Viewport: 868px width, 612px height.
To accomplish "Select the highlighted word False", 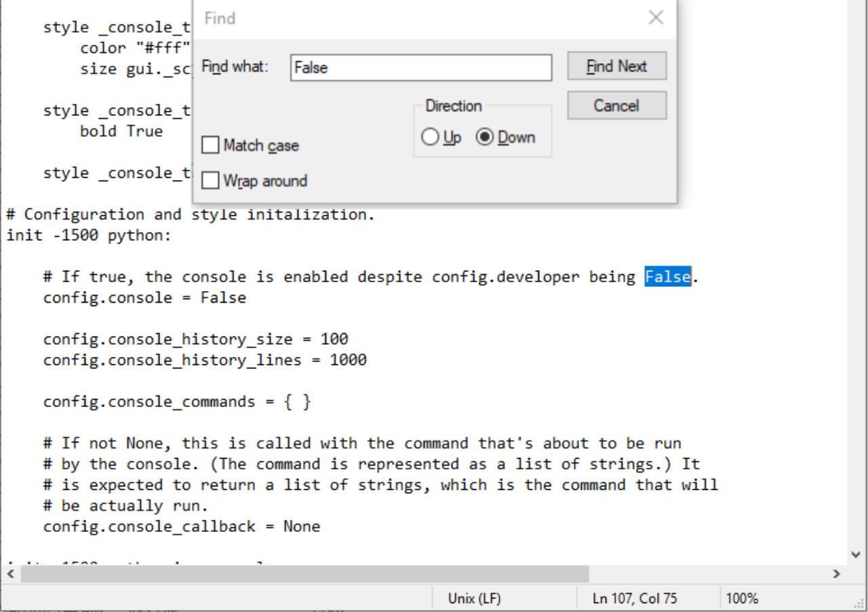I will click(669, 276).
